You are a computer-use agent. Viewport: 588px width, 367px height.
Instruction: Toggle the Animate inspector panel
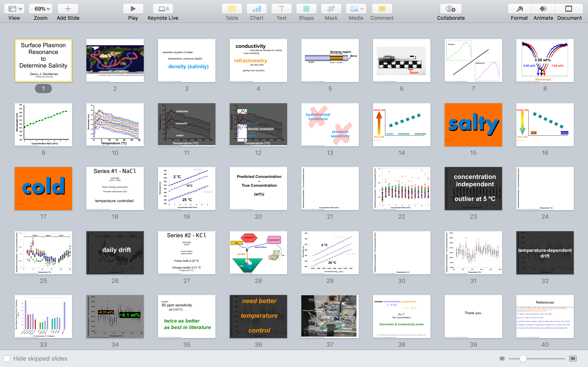coord(543,9)
